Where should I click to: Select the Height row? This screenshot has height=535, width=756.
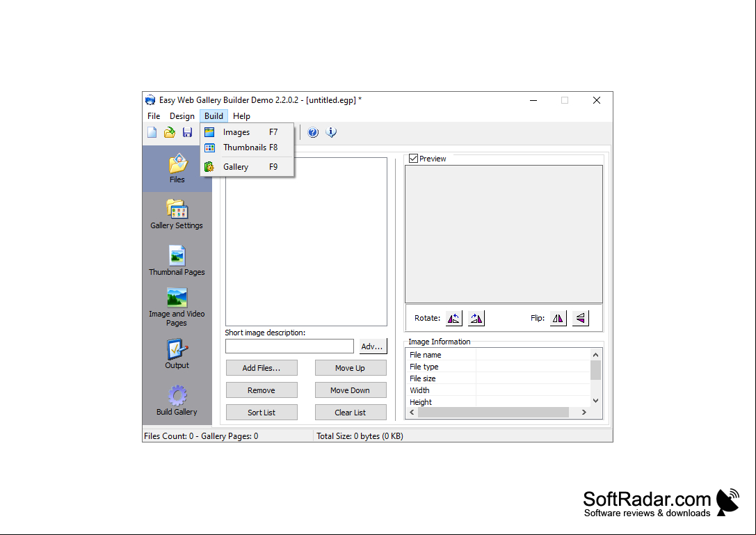coord(498,402)
